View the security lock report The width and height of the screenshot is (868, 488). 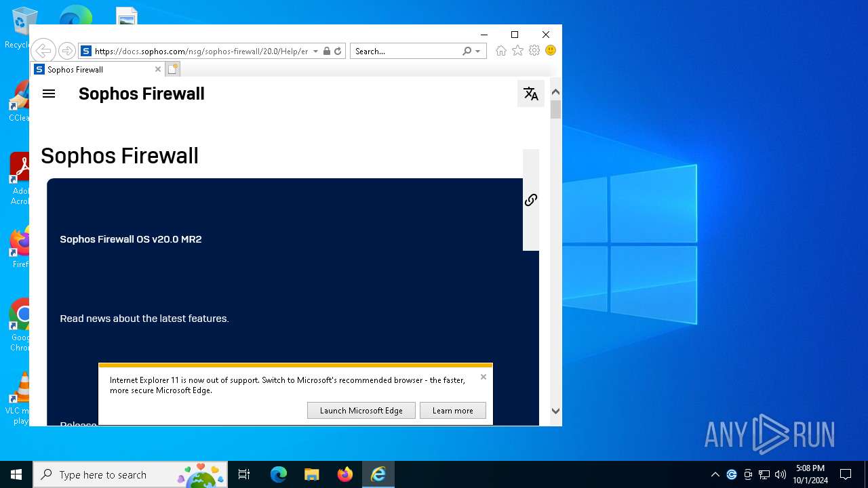327,51
